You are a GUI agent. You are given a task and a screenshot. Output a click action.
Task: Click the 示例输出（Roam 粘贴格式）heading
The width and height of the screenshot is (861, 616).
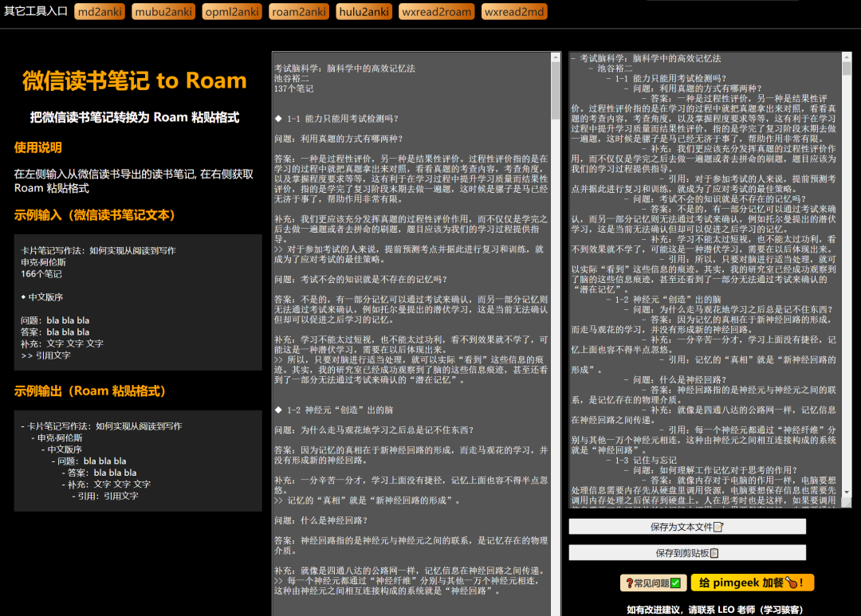[x=90, y=391]
